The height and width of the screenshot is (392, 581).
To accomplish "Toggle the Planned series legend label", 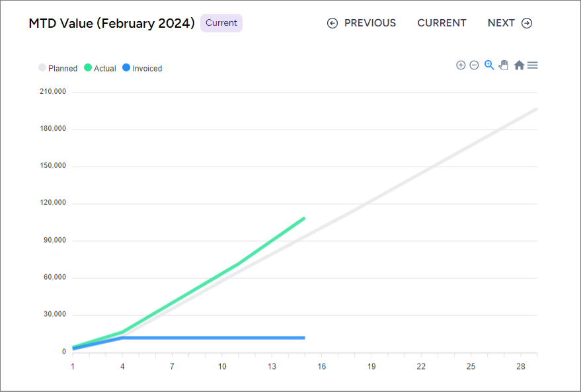I will [63, 68].
